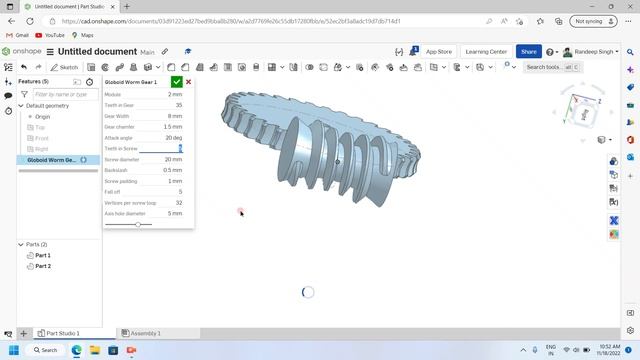Click the rollback timer icon in Features
640x360 pixels.
coord(89,82)
